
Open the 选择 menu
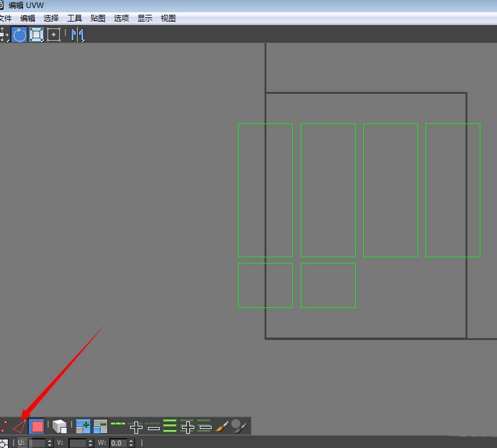[x=51, y=19]
